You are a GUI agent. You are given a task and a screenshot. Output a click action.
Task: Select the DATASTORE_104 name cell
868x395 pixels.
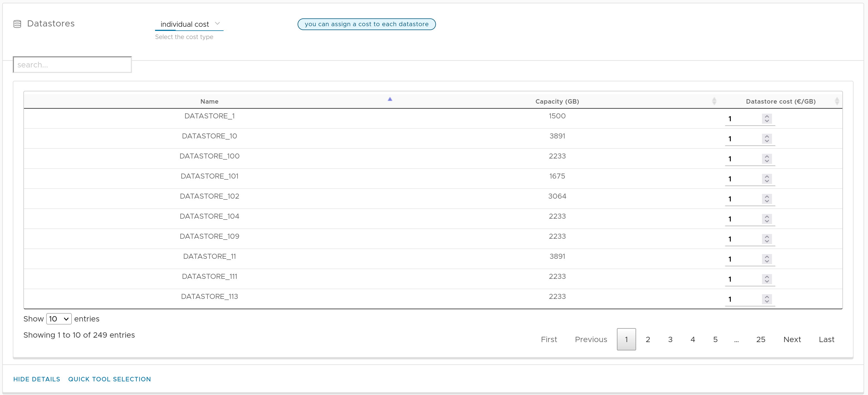click(x=209, y=216)
